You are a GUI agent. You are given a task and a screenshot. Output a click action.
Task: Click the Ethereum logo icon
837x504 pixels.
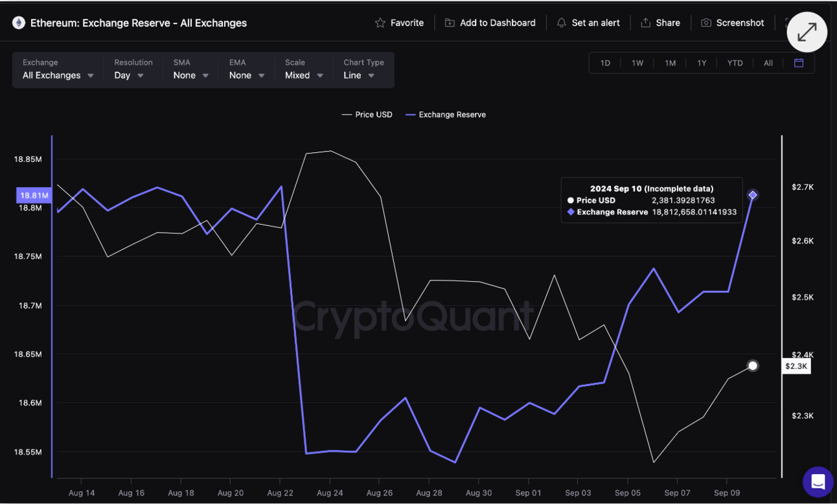pos(19,23)
